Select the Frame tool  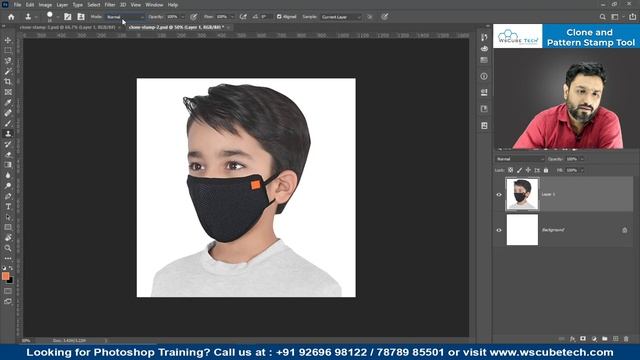click(x=8, y=92)
